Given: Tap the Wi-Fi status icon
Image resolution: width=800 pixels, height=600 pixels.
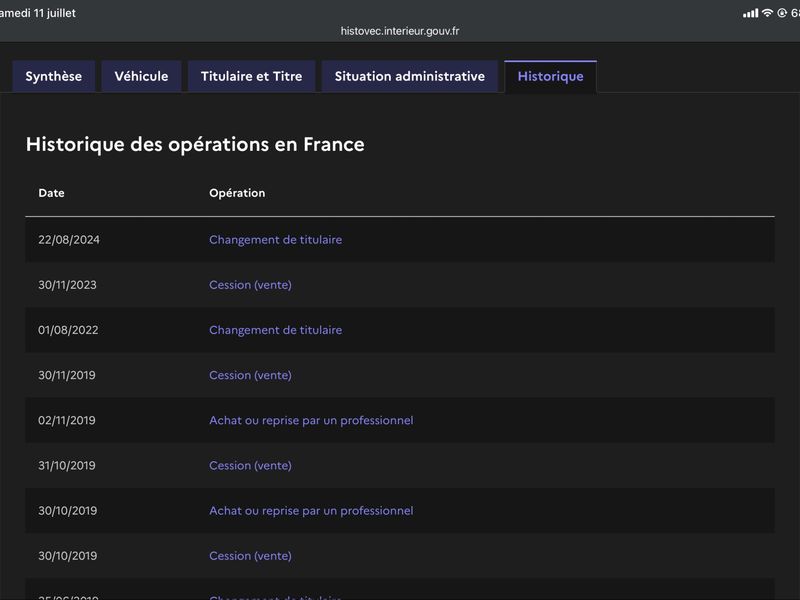Looking at the screenshot, I should 767,13.
